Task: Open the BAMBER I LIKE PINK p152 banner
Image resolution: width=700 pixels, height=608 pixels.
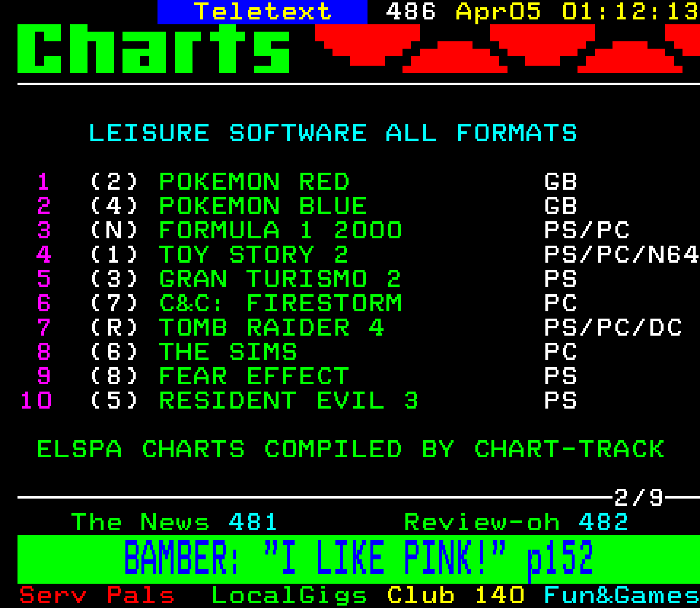Action: (x=359, y=559)
